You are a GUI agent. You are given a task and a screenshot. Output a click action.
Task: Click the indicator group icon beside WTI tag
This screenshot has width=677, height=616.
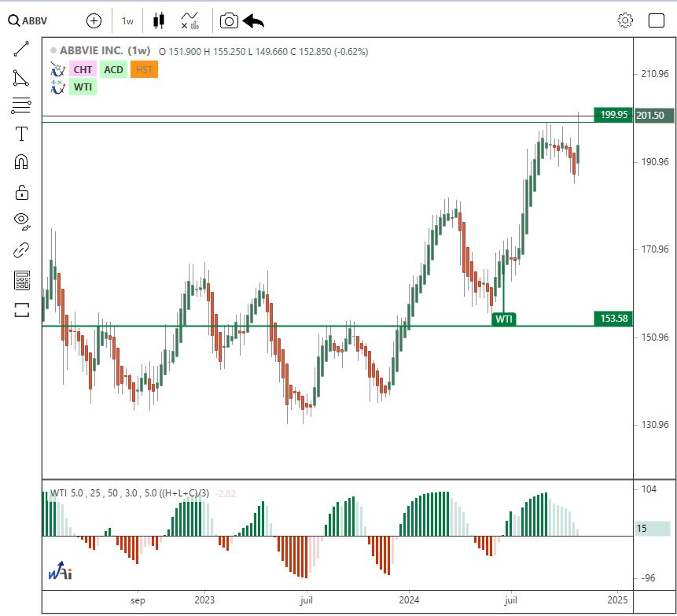click(57, 87)
